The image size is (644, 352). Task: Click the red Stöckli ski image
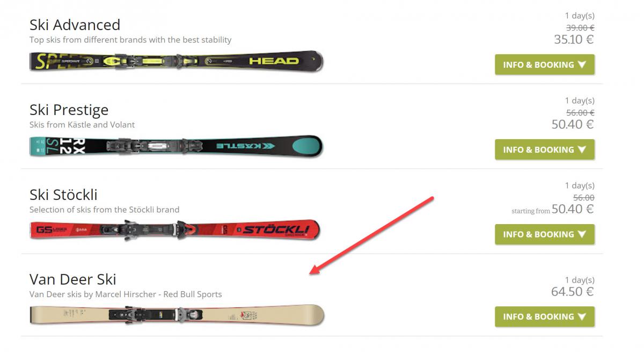click(x=175, y=231)
